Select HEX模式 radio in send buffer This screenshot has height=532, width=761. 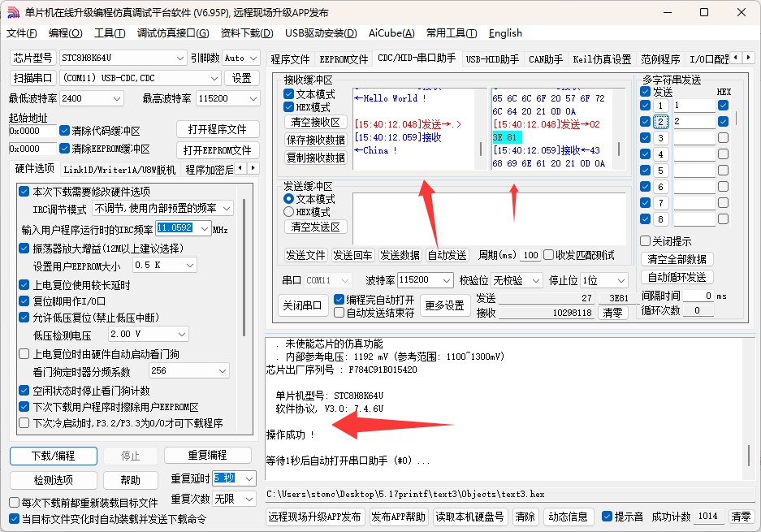[289, 212]
